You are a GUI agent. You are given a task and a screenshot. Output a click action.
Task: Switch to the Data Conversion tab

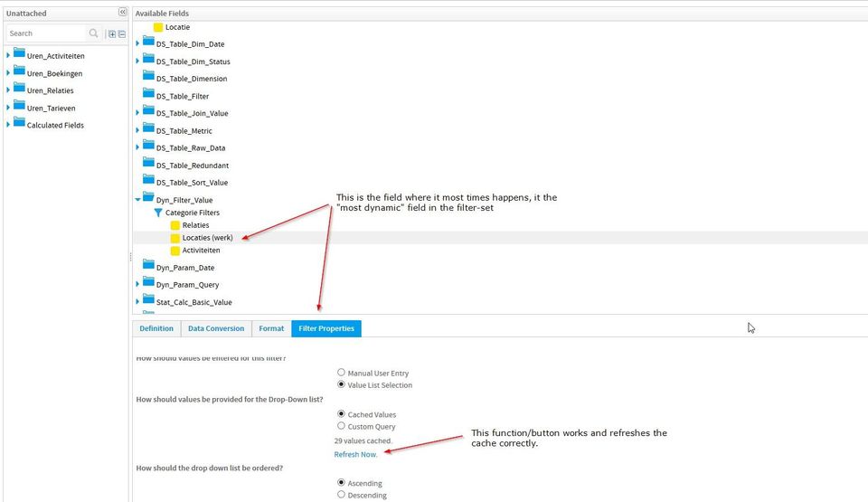point(216,328)
